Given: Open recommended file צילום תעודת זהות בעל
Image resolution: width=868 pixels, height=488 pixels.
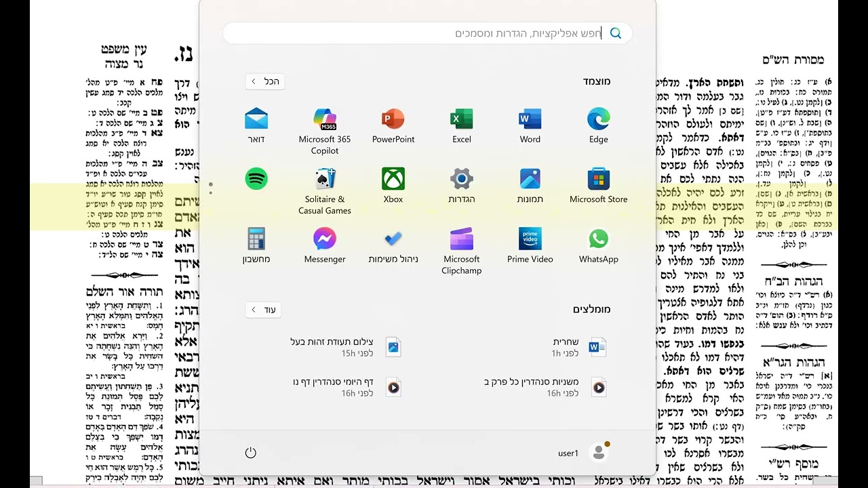Looking at the screenshot, I should click(346, 348).
